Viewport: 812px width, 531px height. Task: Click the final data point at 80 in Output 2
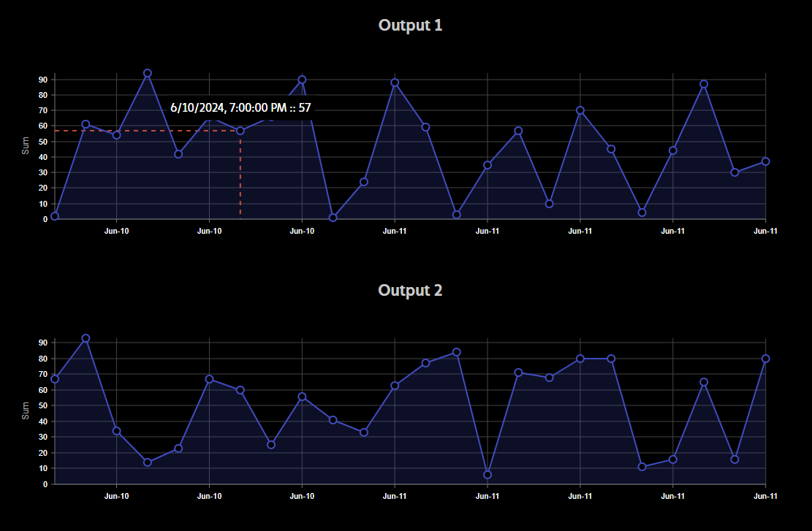(x=766, y=359)
